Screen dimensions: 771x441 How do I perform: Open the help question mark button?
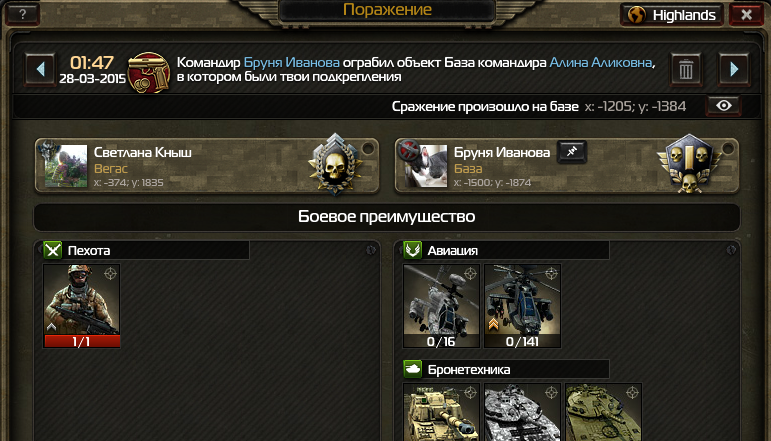[x=22, y=14]
